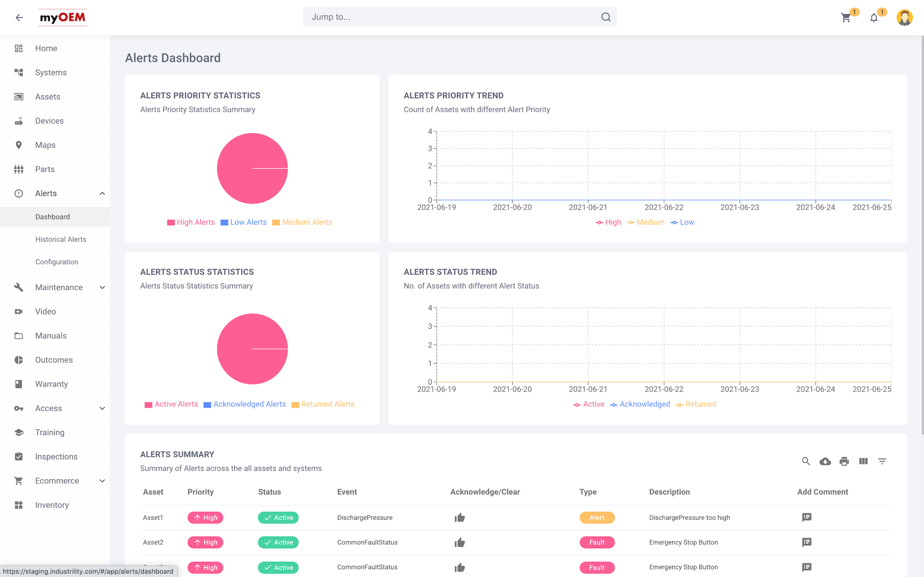Click the Training graduation cap icon
This screenshot has height=577, width=924.
click(x=19, y=432)
